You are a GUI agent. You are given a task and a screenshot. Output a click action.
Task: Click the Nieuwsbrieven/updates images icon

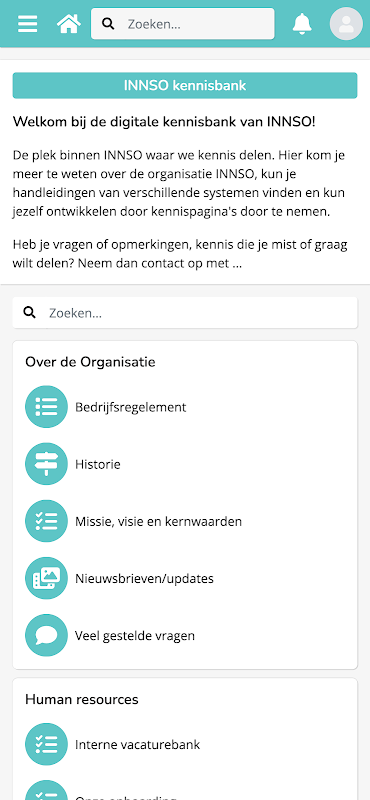[x=46, y=578]
